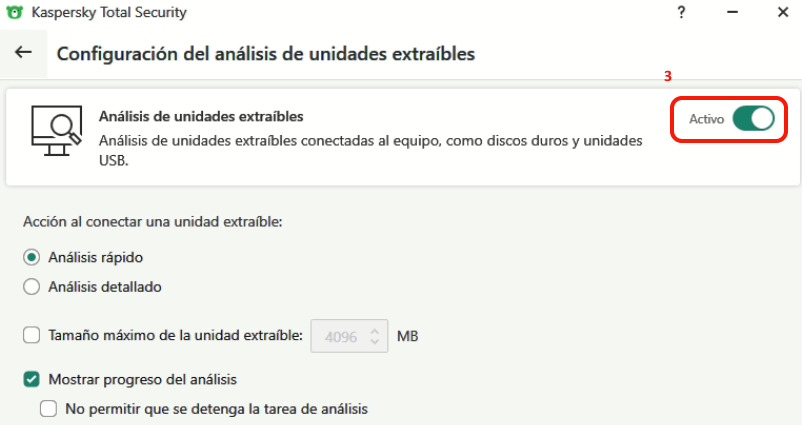This screenshot has width=802, height=425.
Task: Enable the Tamaño máximo de la unidad checkbox
Action: click(x=32, y=336)
